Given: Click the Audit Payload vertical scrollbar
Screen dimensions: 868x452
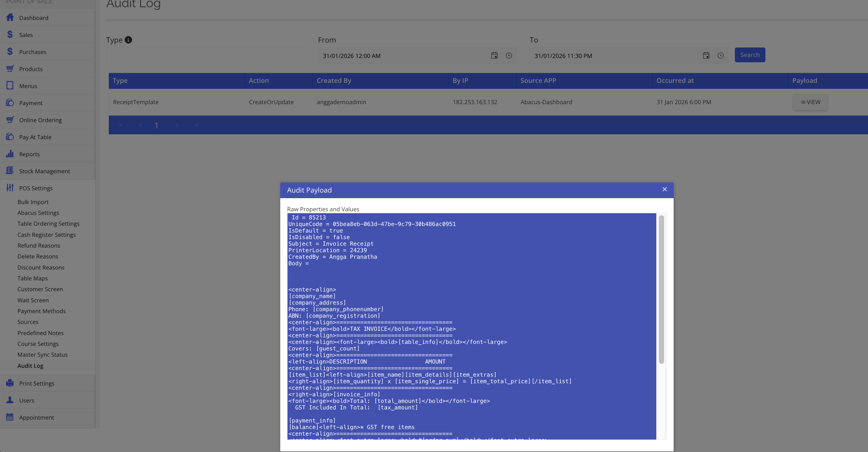Looking at the screenshot, I should point(661,290).
